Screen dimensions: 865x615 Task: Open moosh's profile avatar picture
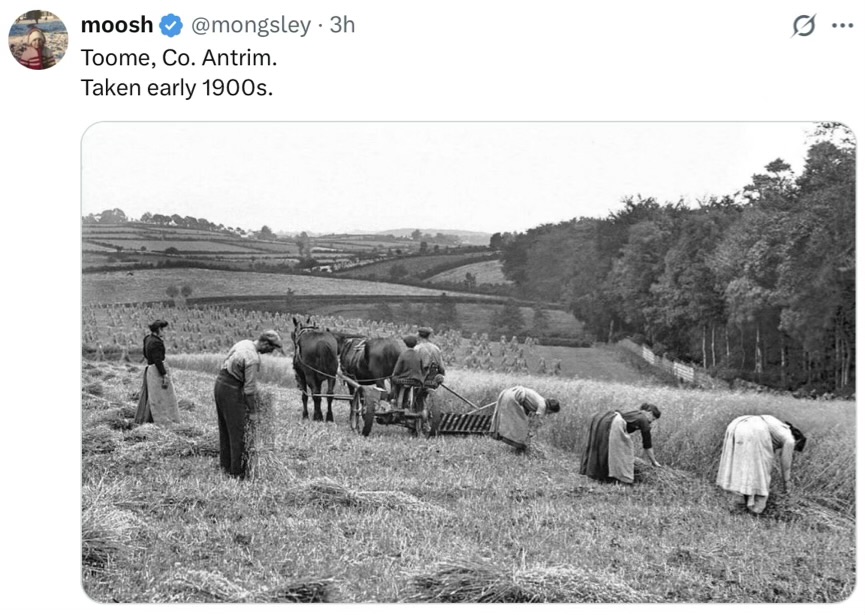tap(38, 40)
